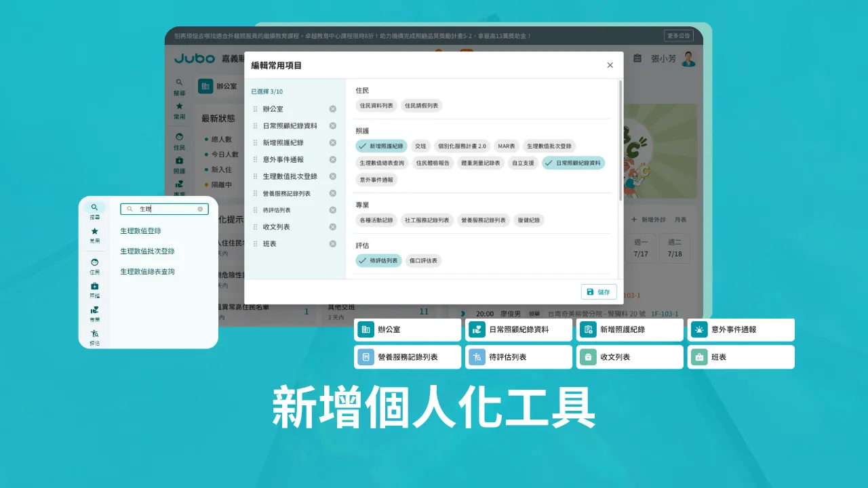Viewport: 868px width, 488px height.
Task: Click the drag handle beside 收文列表 in the dialog
Action: [x=256, y=227]
